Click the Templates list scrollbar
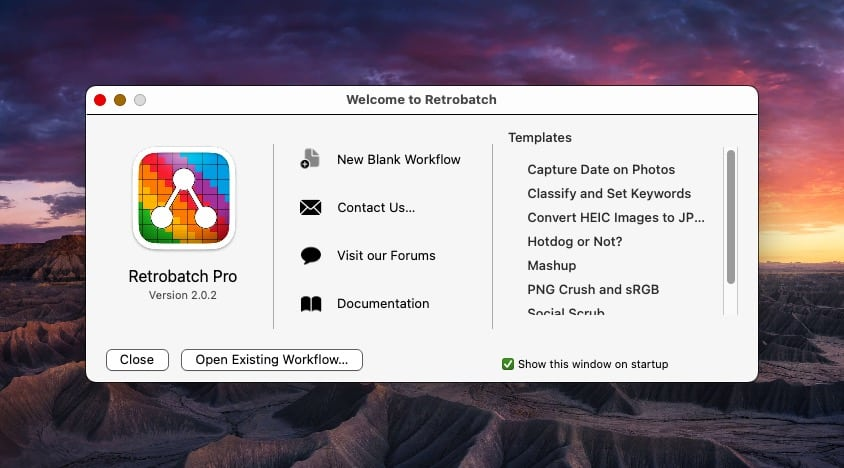Image resolution: width=844 pixels, height=468 pixels. (731, 217)
